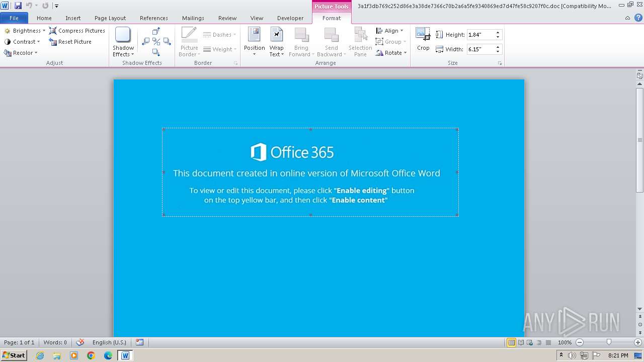Open the Align dropdown
Screen dimensions: 644x362
pyautogui.click(x=390, y=31)
